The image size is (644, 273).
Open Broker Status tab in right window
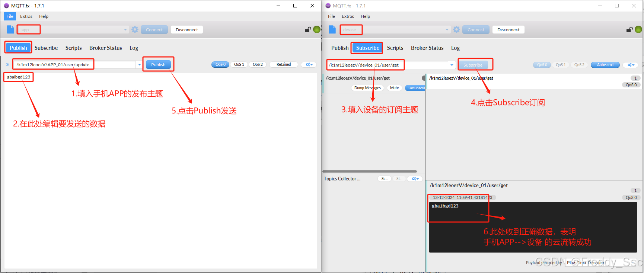click(x=427, y=48)
